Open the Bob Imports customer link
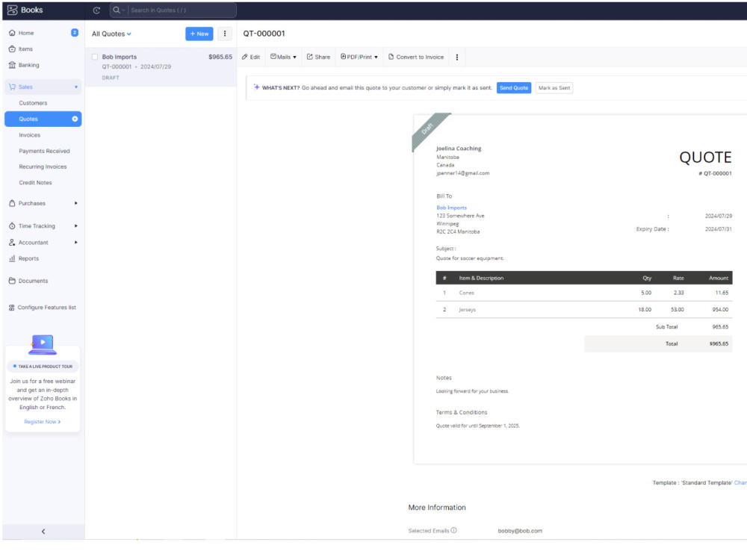This screenshot has width=747, height=560. tap(452, 208)
